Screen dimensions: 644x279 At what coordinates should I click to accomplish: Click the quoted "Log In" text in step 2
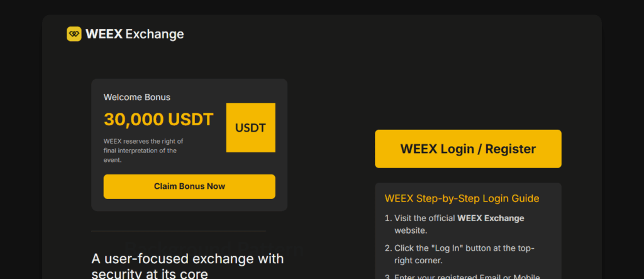[444, 248]
